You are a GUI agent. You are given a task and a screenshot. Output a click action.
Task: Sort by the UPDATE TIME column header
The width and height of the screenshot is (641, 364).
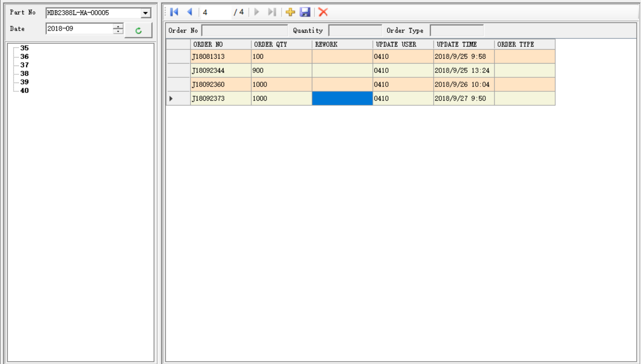(x=463, y=44)
